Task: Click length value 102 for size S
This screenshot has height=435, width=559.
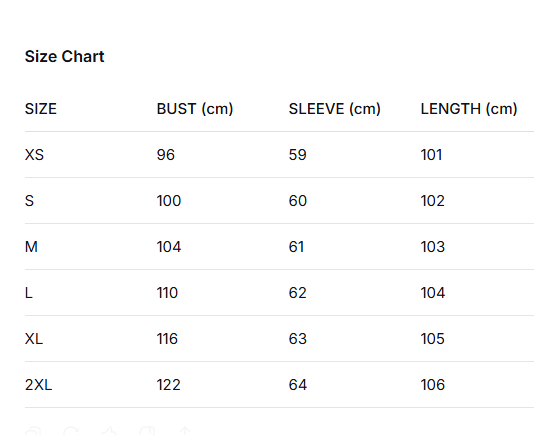Action: pyautogui.click(x=432, y=201)
